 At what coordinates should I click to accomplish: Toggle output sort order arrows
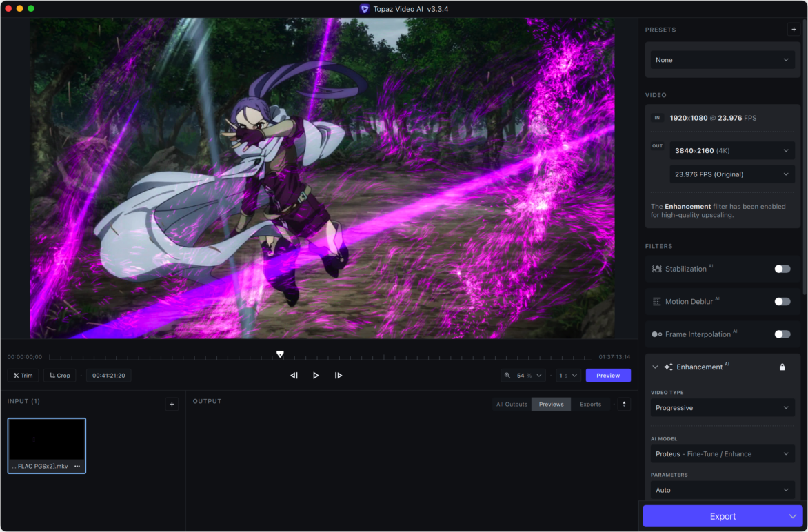[x=624, y=405]
